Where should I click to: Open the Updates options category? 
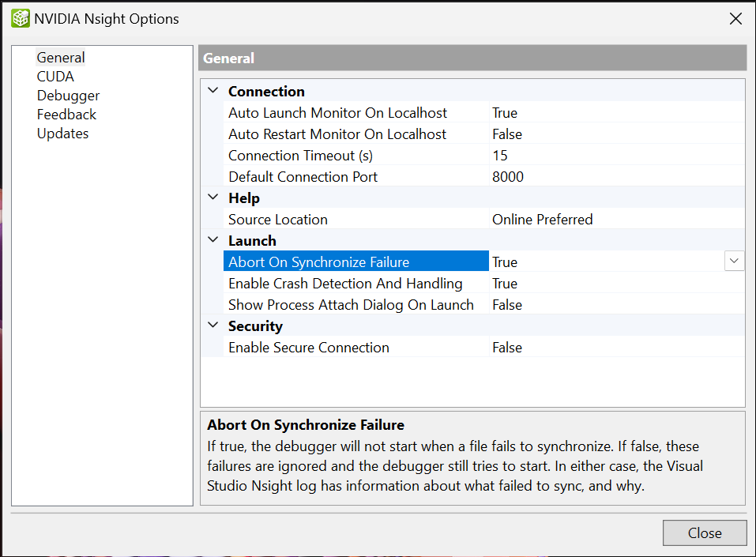coord(62,133)
